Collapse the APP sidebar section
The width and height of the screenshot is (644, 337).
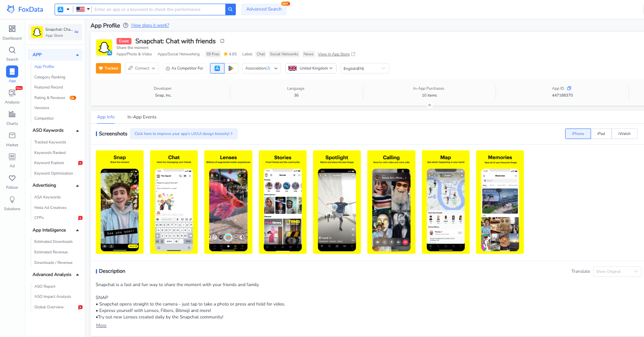click(78, 55)
